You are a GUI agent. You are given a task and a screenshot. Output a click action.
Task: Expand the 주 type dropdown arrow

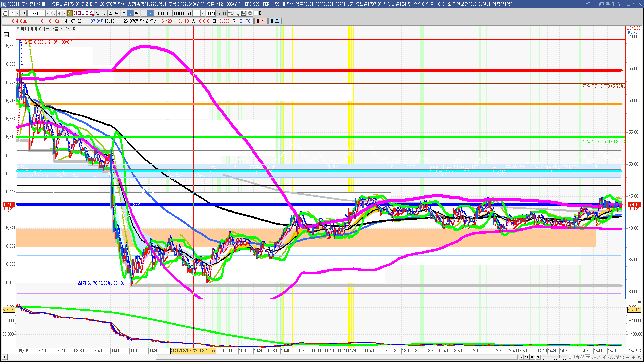[17, 13]
